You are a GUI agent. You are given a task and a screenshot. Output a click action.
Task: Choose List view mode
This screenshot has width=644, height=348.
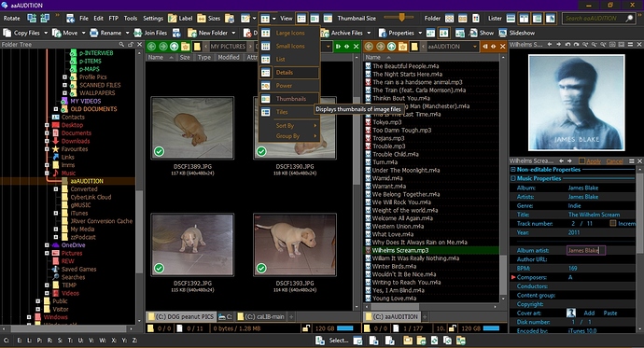(289, 59)
